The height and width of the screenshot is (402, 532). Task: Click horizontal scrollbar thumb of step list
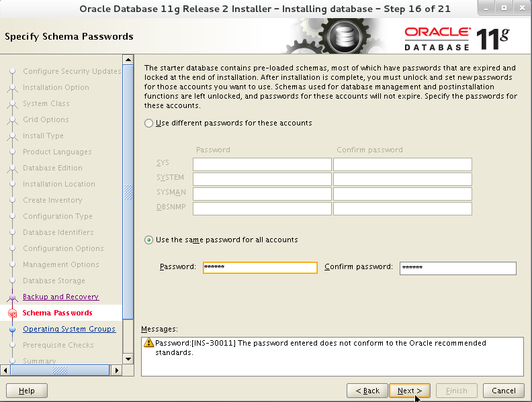coord(60,370)
